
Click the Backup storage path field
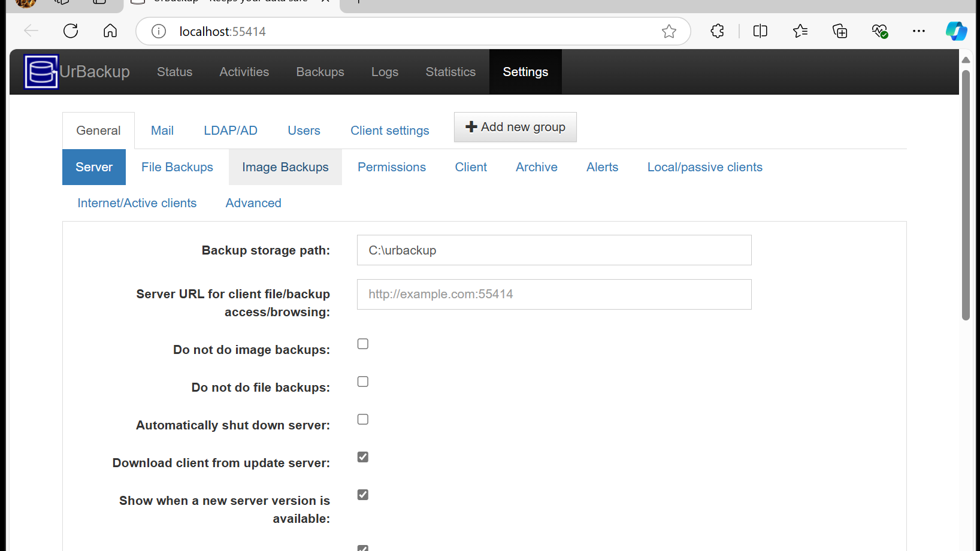pos(554,250)
